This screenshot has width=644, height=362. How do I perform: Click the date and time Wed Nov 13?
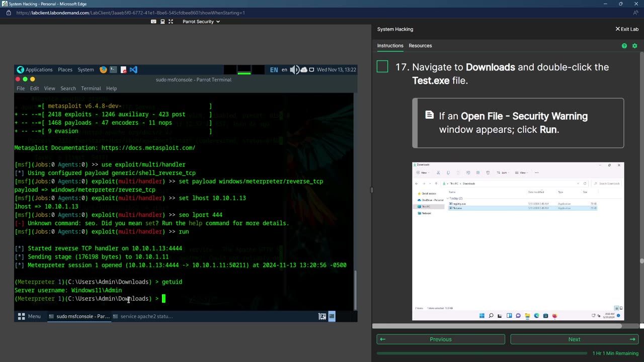(336, 69)
